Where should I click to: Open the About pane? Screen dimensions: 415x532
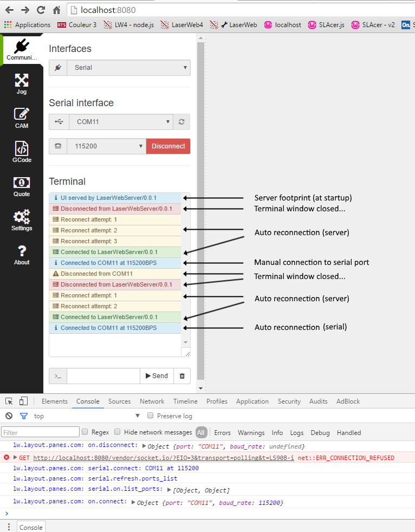[22, 255]
